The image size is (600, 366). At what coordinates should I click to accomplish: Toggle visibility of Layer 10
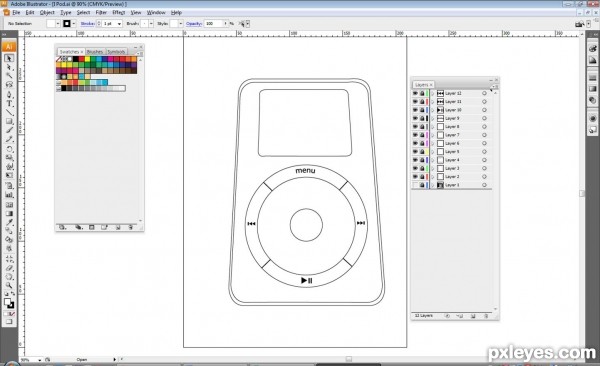(x=415, y=110)
